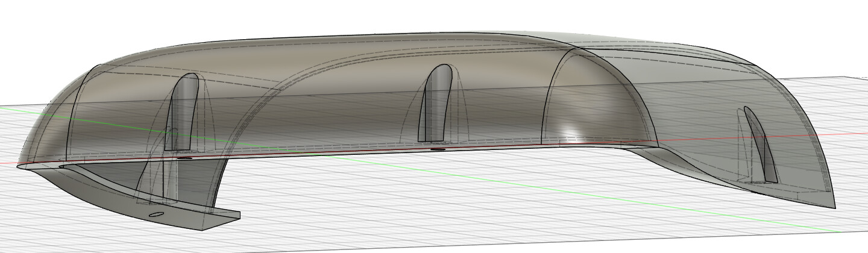Select the right angled fin inside the shell

[761, 145]
